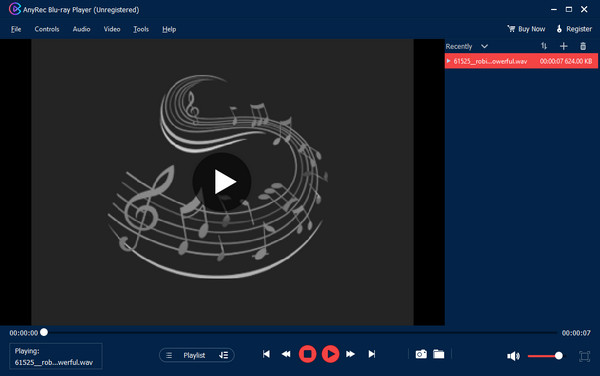Click the shopping cart Buy Now icon
Screen dimensions: 600x376
[x=511, y=29]
